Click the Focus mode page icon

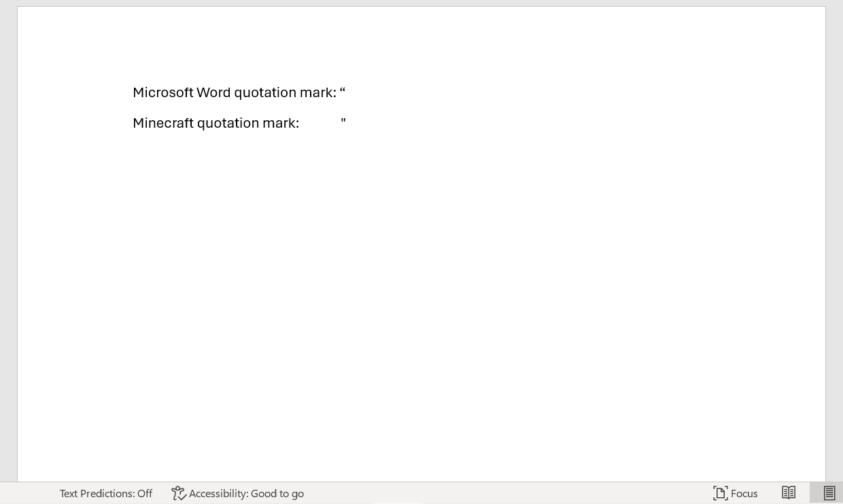point(720,493)
